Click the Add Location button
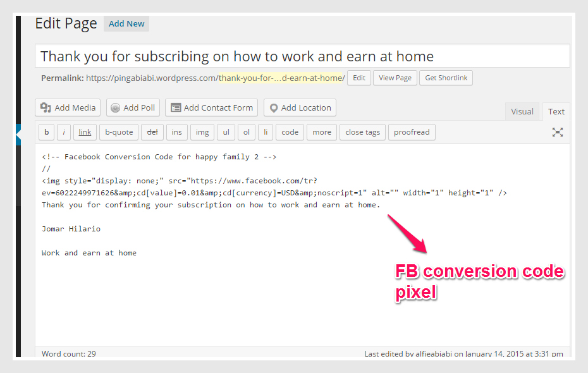This screenshot has width=588, height=373. tap(300, 107)
